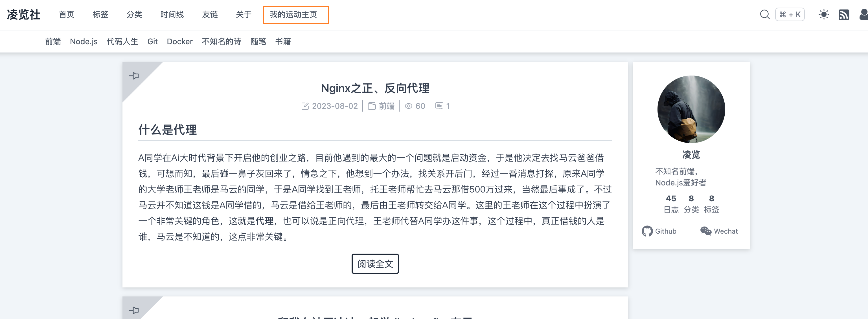This screenshot has width=868, height=319.
Task: Click the Github icon in profile card
Action: [647, 231]
